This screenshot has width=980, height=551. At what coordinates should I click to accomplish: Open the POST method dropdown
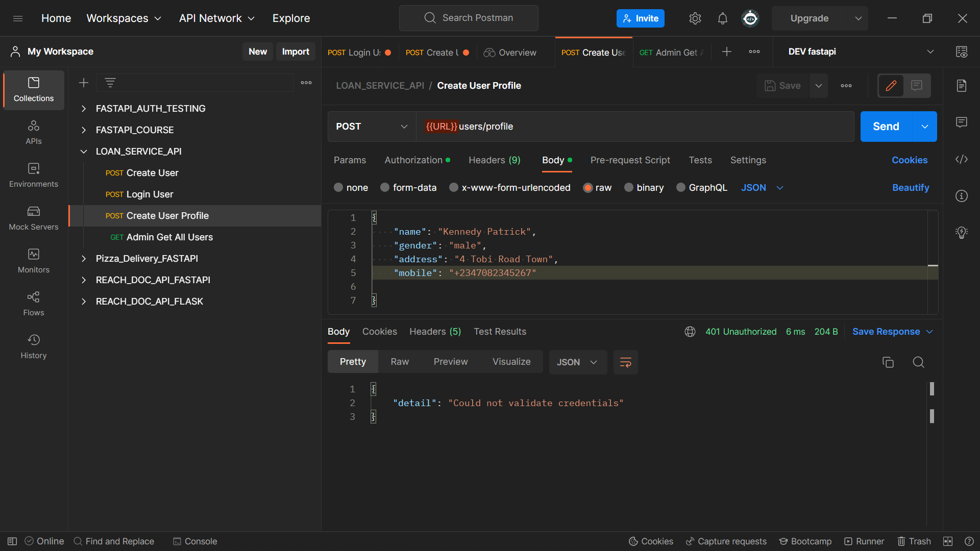click(x=372, y=126)
